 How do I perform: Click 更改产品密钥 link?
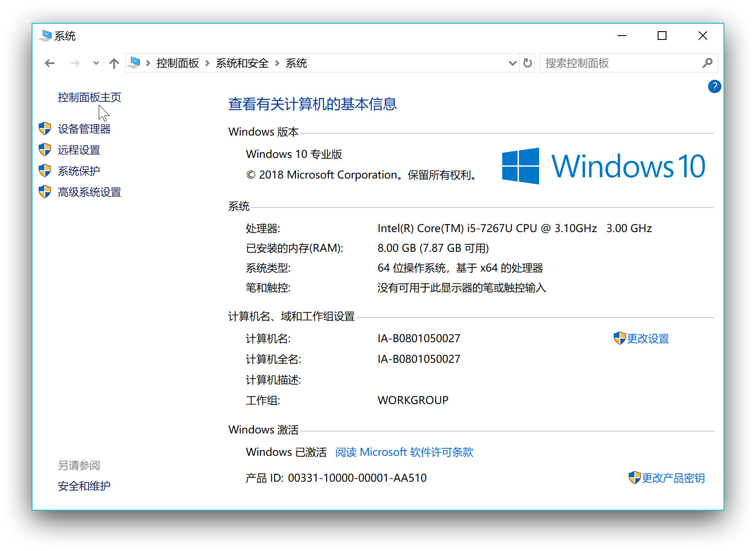coord(673,478)
